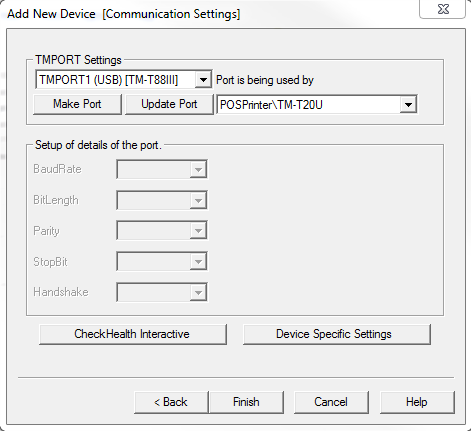Click the BaudRate label

point(57,169)
